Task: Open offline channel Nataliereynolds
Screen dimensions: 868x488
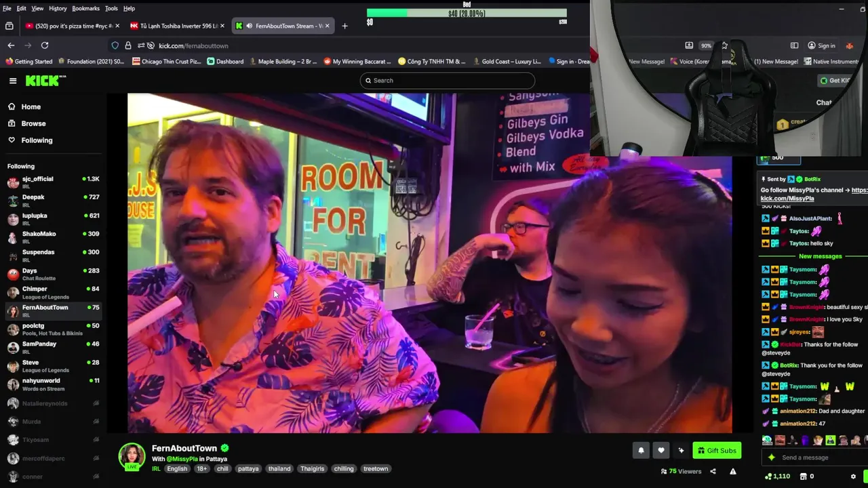Action: pos(53,403)
